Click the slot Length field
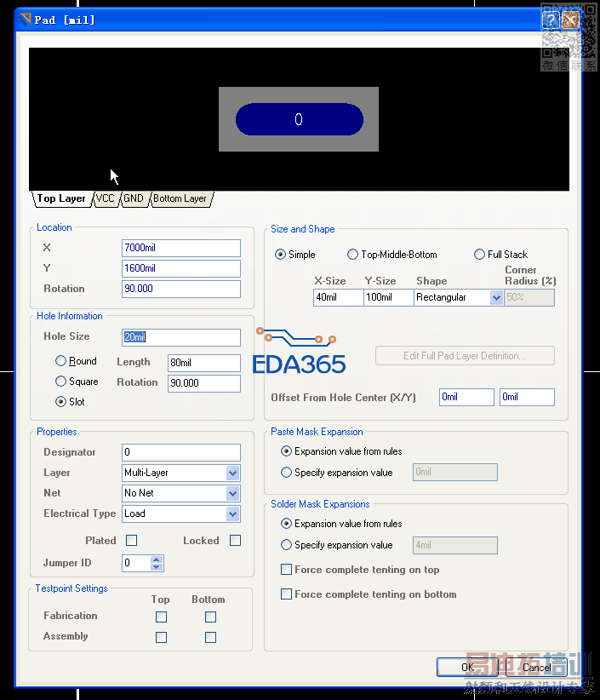 click(204, 363)
